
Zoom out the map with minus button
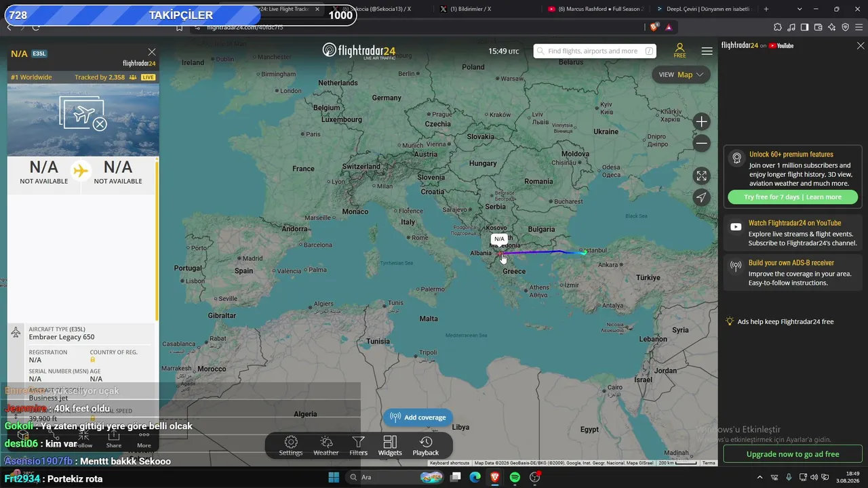702,143
